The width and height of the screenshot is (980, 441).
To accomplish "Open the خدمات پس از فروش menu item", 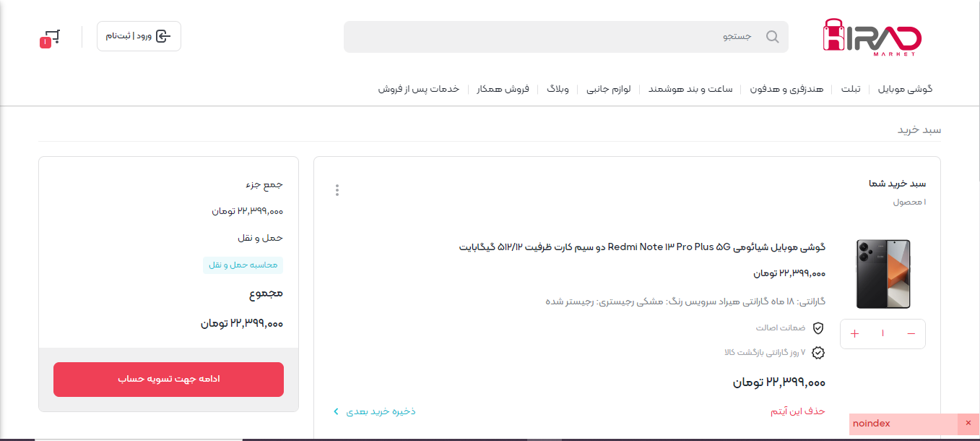I will (x=419, y=89).
